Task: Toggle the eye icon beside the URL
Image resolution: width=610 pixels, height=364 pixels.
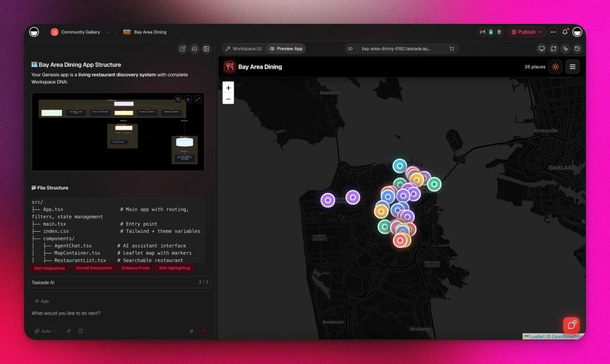Action: tap(350, 49)
